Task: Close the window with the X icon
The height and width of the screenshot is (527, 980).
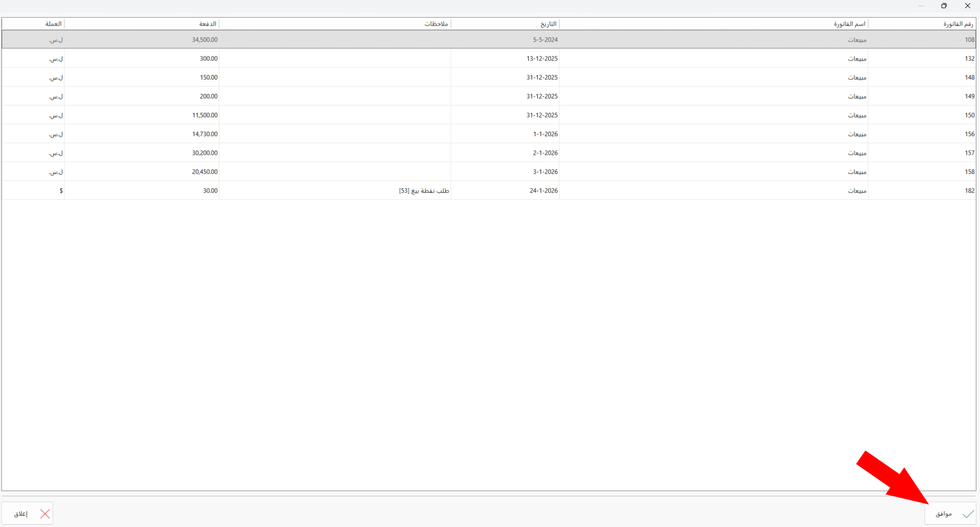Action: [x=968, y=6]
